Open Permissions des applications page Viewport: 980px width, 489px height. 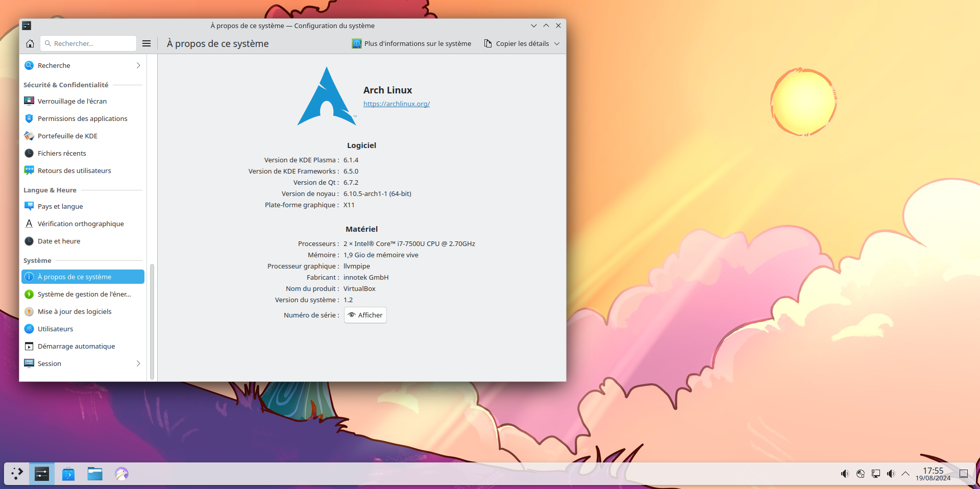click(83, 118)
